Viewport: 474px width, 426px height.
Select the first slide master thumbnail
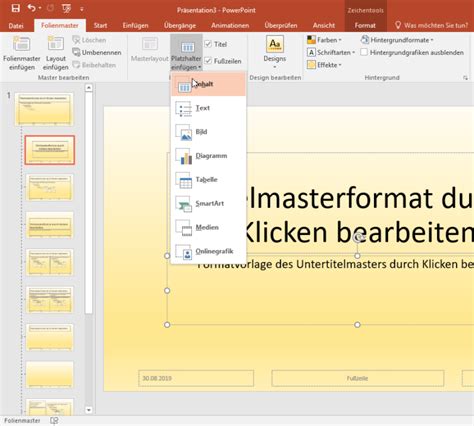point(44,109)
